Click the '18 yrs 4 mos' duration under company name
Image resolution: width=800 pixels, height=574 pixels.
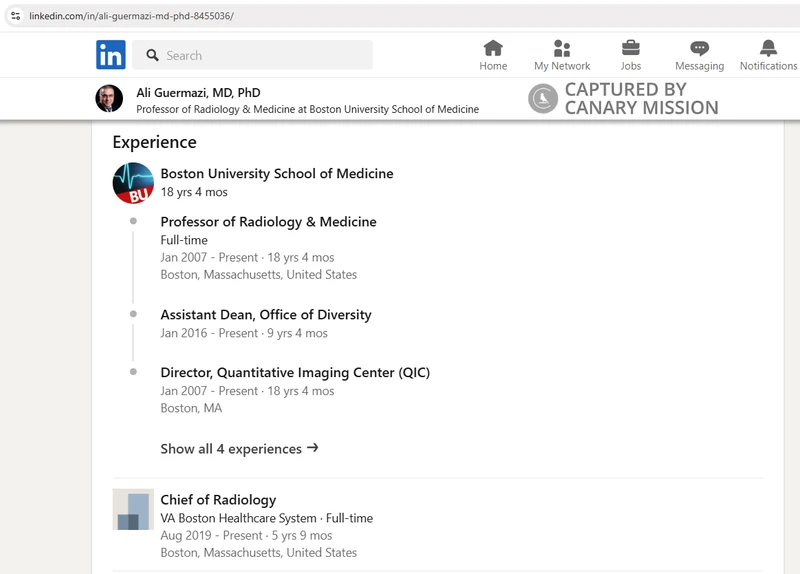194,192
